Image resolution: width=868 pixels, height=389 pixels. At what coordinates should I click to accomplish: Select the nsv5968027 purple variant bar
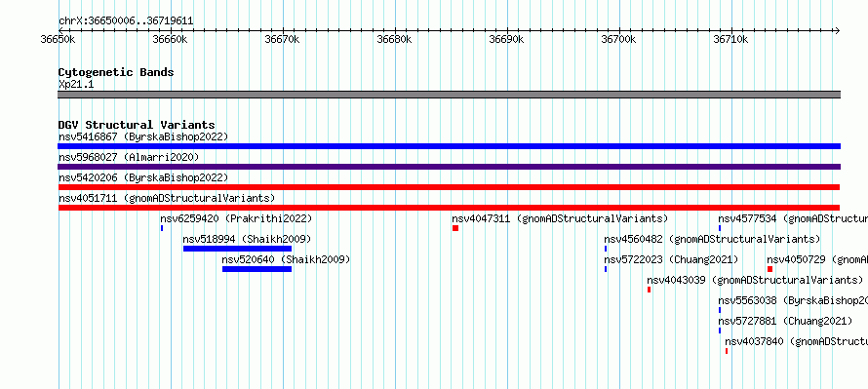click(449, 167)
